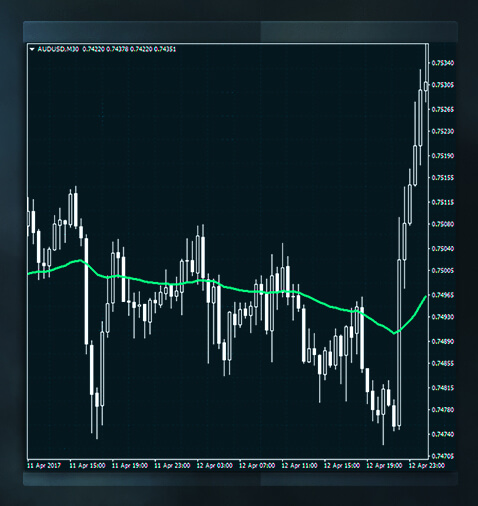Click the 11 Apr 19:00 time marker

[x=130, y=465]
